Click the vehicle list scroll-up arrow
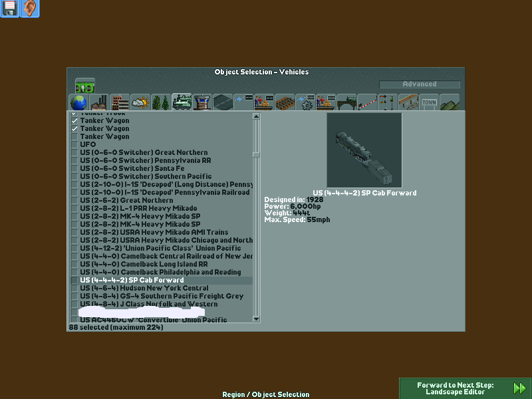 pos(256,116)
